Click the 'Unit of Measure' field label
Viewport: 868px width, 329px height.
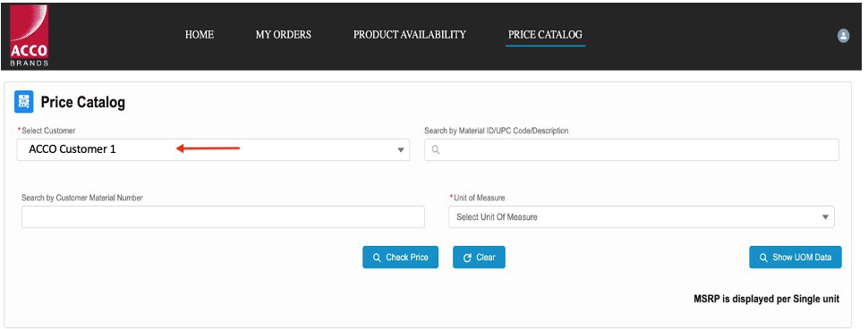pyautogui.click(x=480, y=198)
